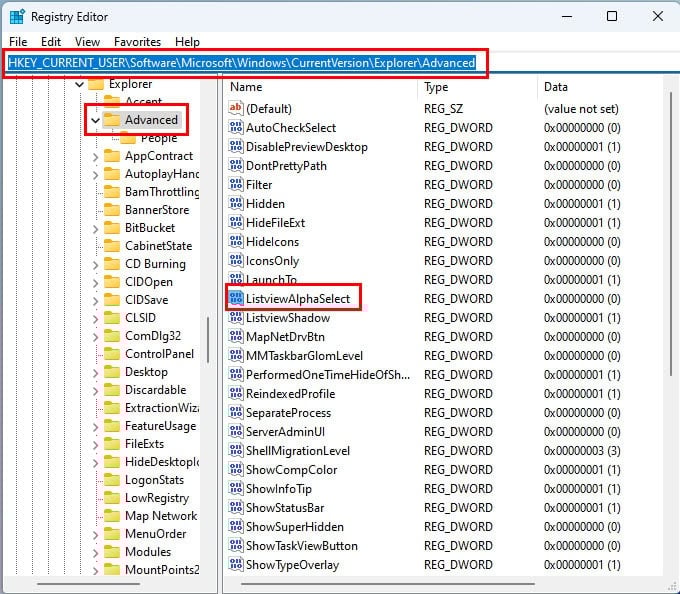The image size is (680, 594).
Task: Select the BannerStore key
Action: [157, 210]
